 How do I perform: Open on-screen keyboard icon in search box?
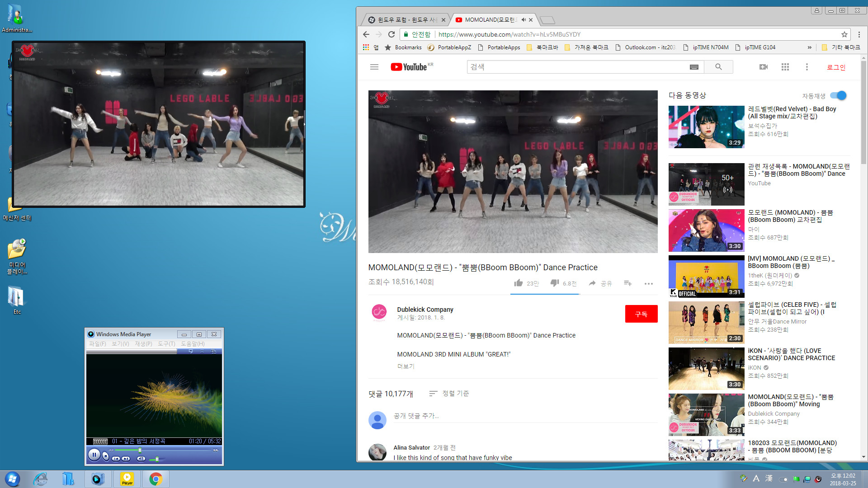694,67
